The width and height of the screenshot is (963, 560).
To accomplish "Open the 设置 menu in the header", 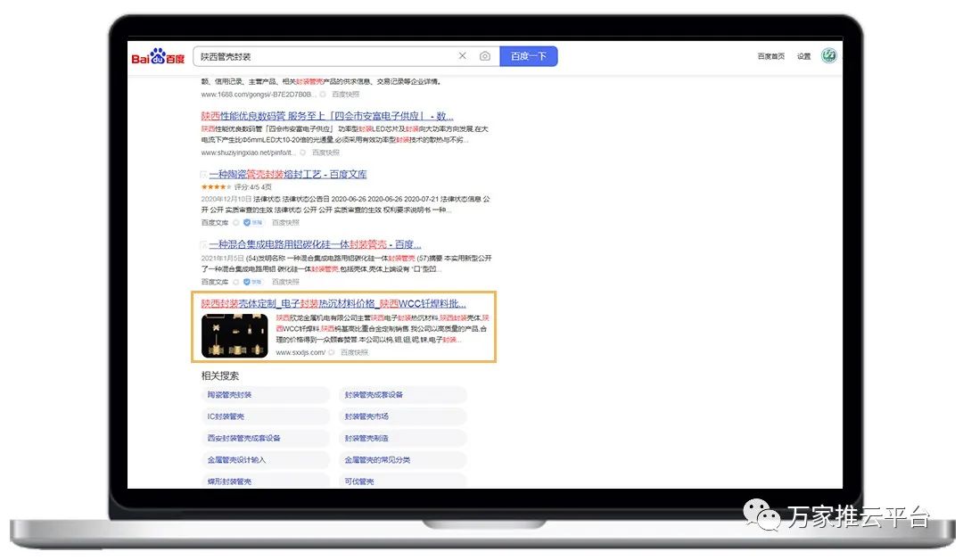I will (x=803, y=56).
